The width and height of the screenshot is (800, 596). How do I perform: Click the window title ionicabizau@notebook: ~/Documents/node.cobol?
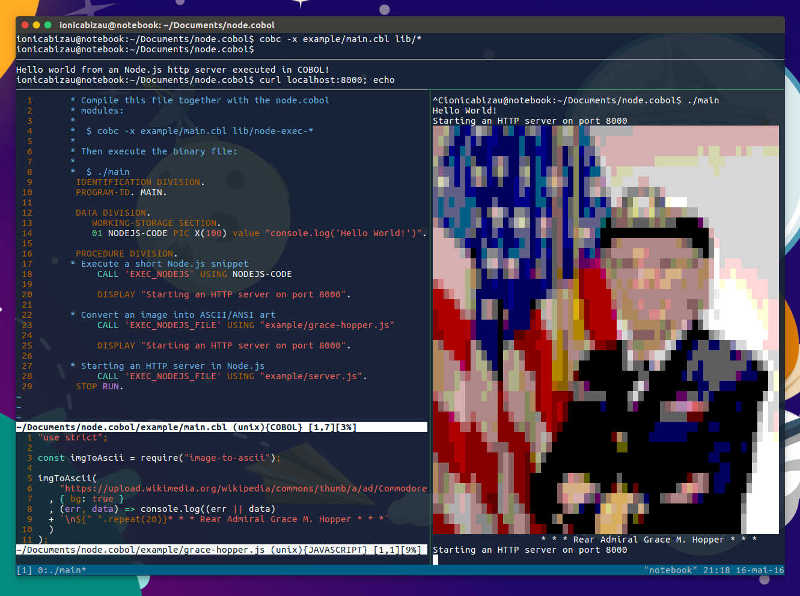(167, 25)
